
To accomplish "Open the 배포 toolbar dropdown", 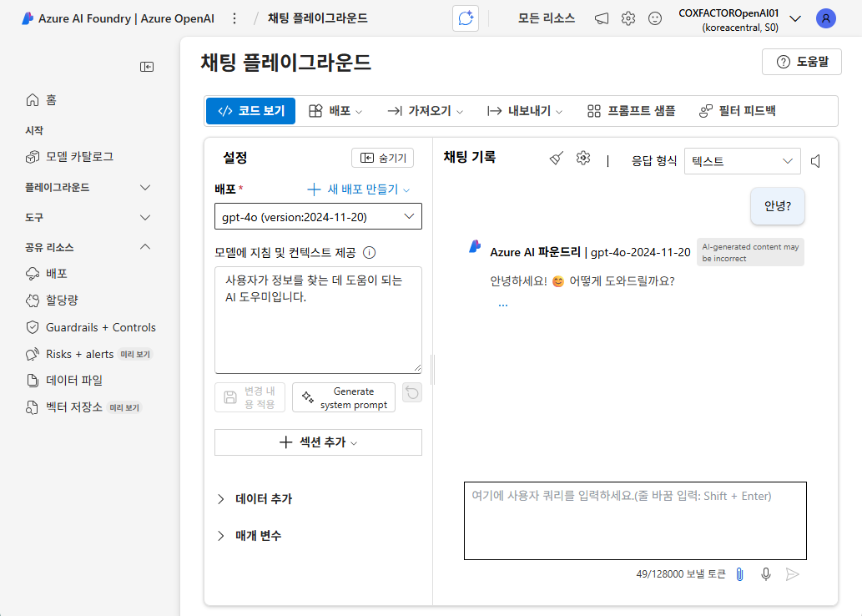I will click(335, 111).
